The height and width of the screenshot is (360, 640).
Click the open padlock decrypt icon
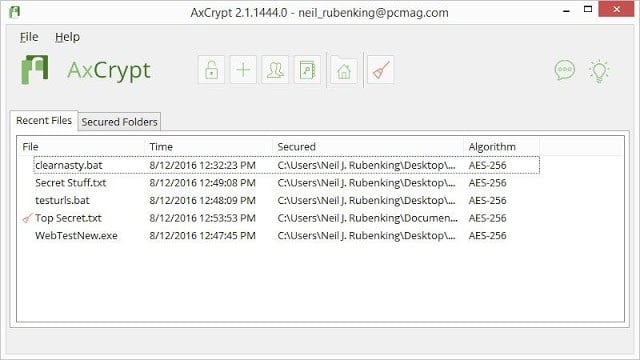[x=211, y=70]
